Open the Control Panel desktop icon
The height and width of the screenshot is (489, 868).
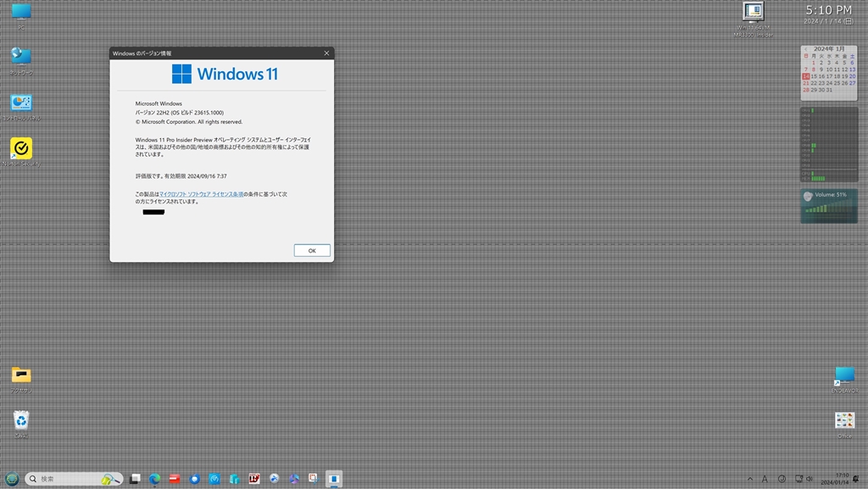click(x=21, y=107)
